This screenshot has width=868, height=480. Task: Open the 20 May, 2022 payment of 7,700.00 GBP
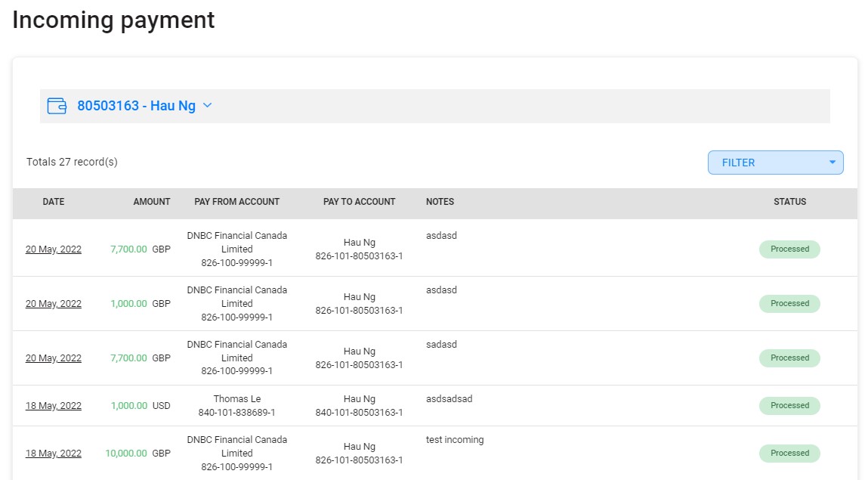coord(54,249)
